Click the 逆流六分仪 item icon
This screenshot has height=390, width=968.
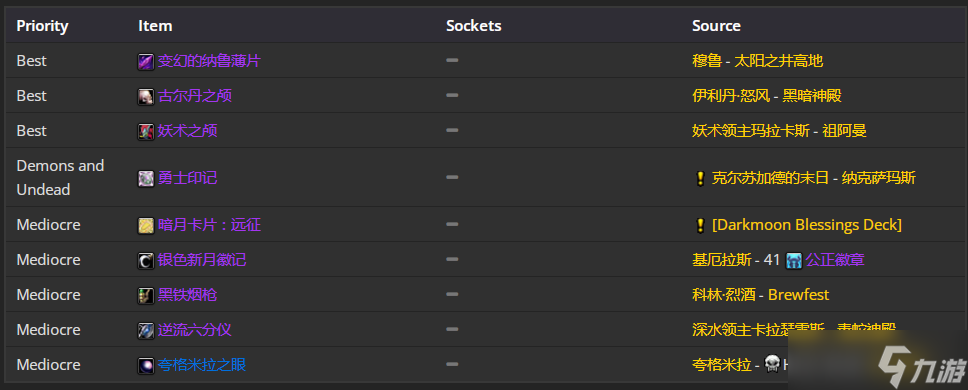click(x=146, y=330)
